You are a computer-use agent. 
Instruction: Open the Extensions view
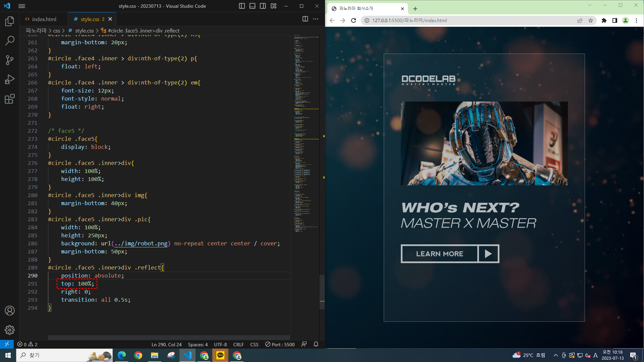pyautogui.click(x=10, y=99)
